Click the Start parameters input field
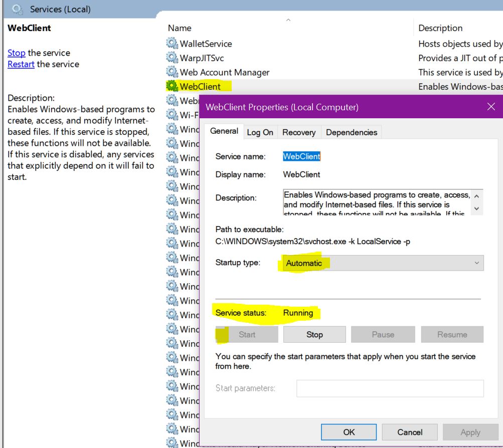 390,388
